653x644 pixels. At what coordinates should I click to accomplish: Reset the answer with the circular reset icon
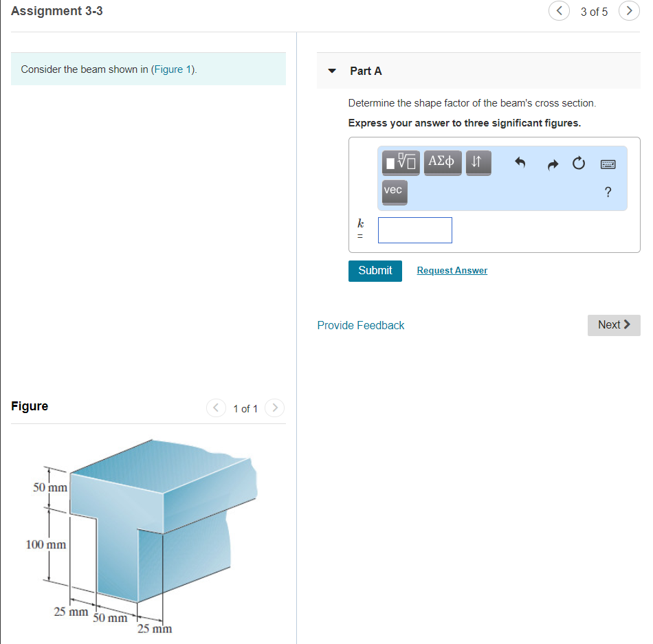[x=578, y=163]
